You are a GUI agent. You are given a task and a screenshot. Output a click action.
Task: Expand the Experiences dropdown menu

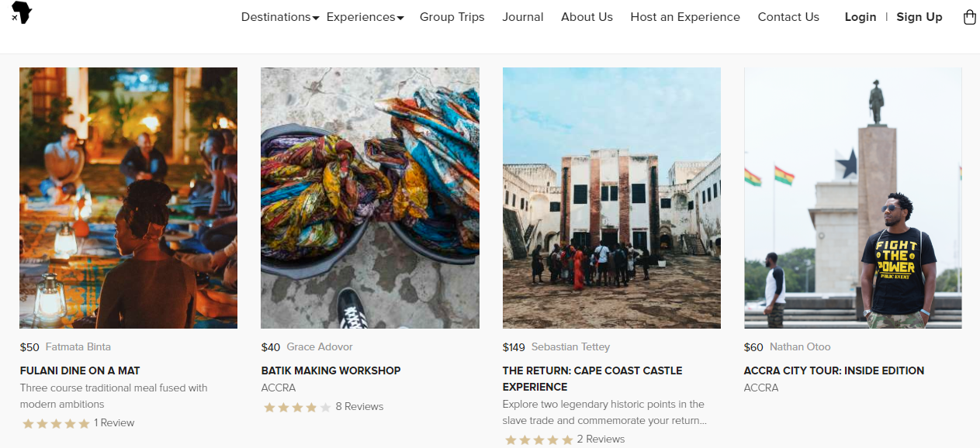(x=365, y=17)
